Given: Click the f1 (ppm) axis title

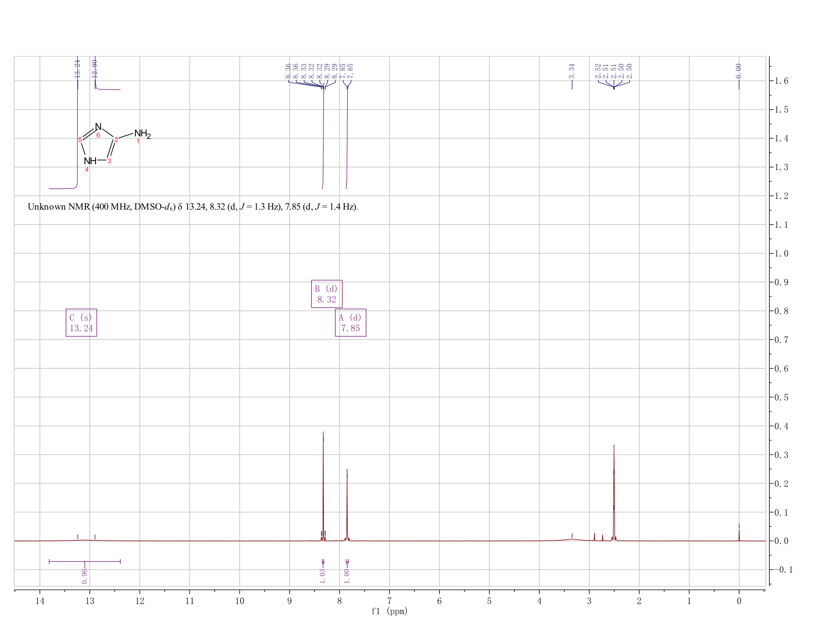Looking at the screenshot, I should tap(389, 611).
